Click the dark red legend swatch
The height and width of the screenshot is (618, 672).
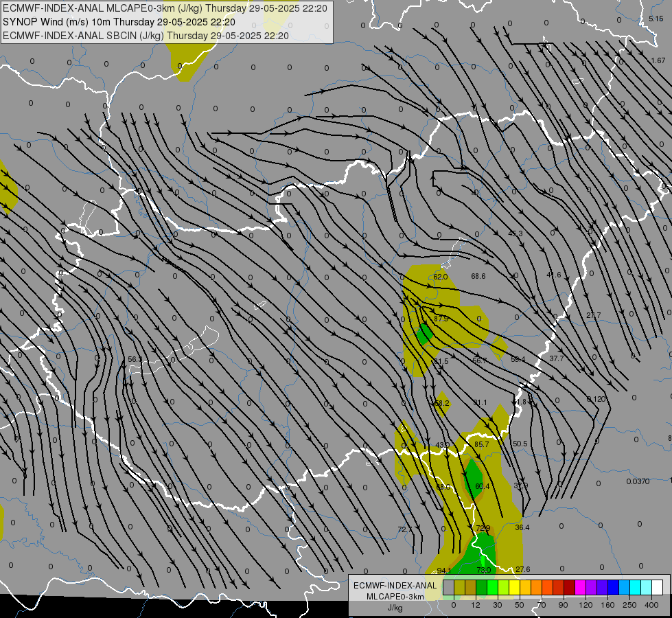click(x=570, y=588)
